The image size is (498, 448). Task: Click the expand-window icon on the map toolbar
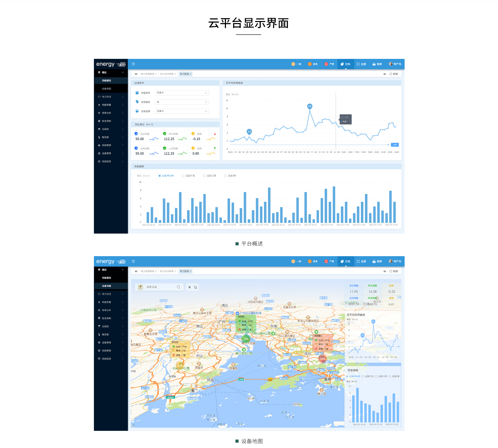tap(196, 287)
